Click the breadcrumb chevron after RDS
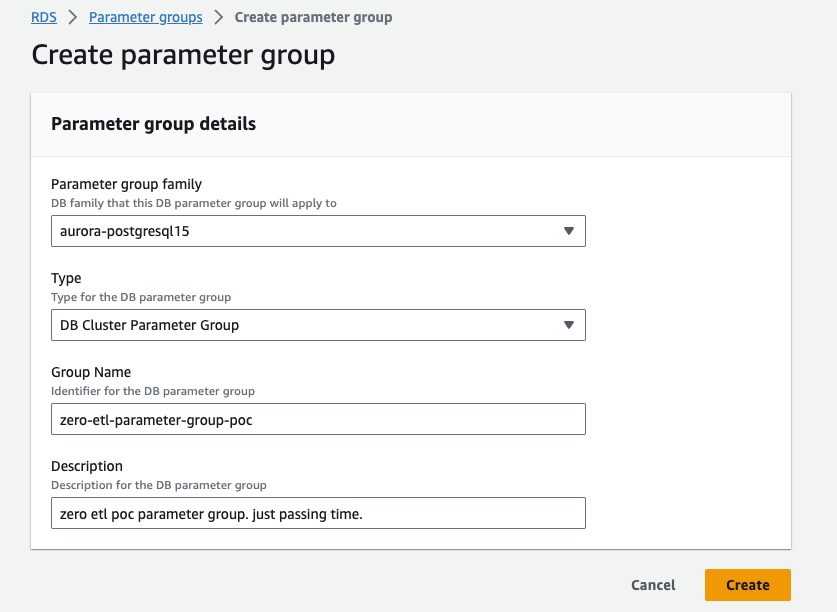The height and width of the screenshot is (612, 837). 73,17
